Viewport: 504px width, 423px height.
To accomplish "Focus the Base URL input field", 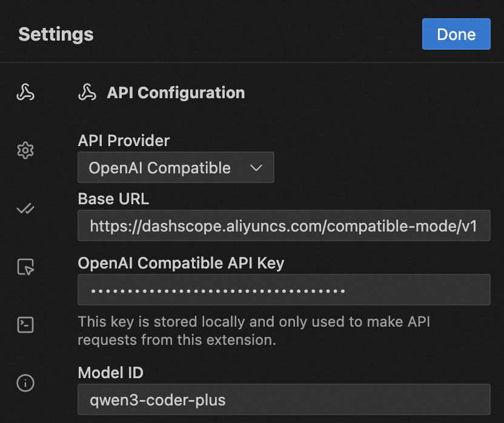I will click(x=284, y=225).
